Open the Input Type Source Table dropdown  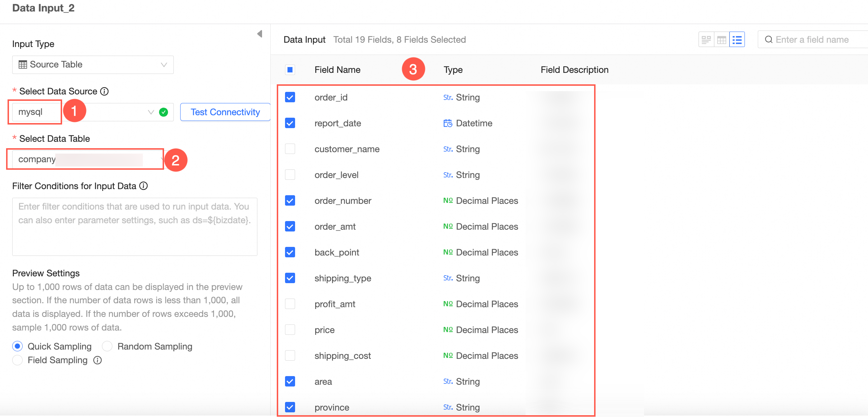(93, 65)
